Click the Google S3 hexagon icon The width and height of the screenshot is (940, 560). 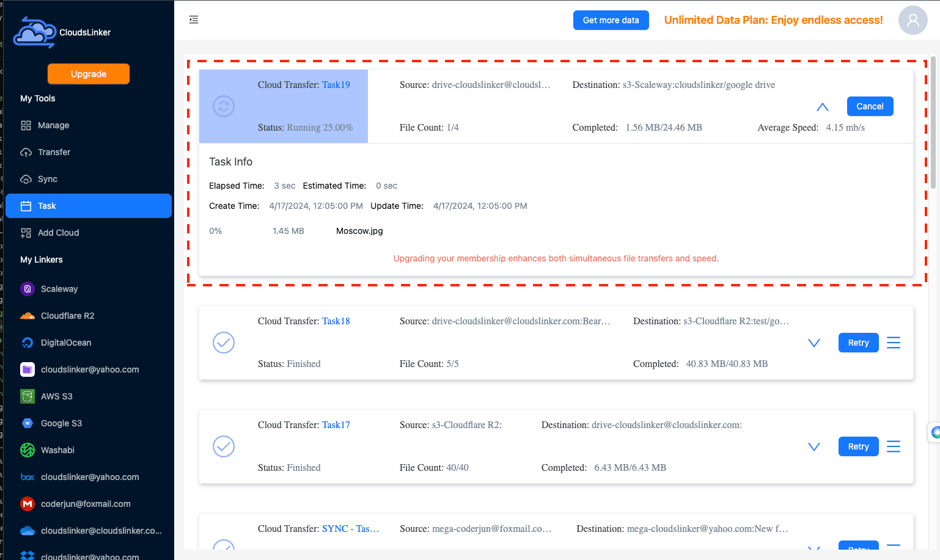[x=28, y=423]
